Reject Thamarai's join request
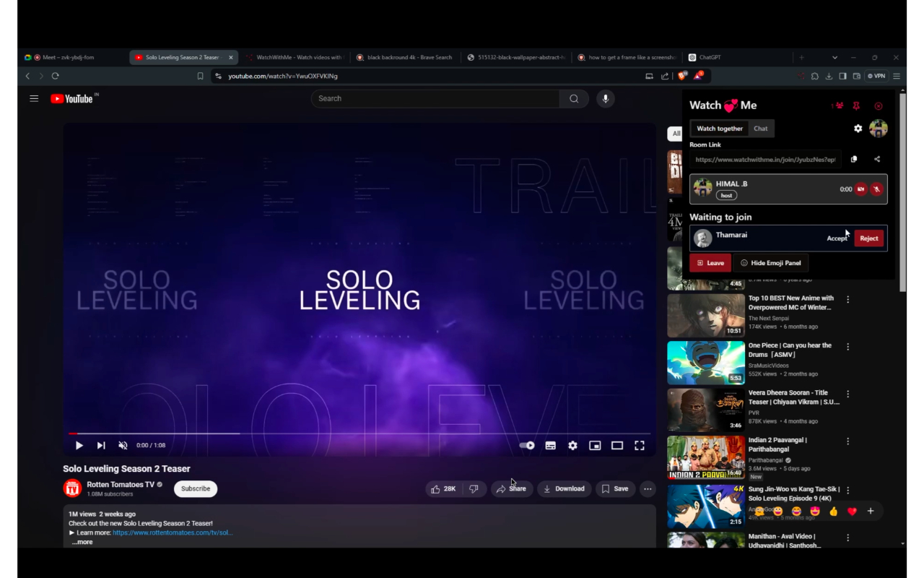924x578 pixels. pos(869,238)
